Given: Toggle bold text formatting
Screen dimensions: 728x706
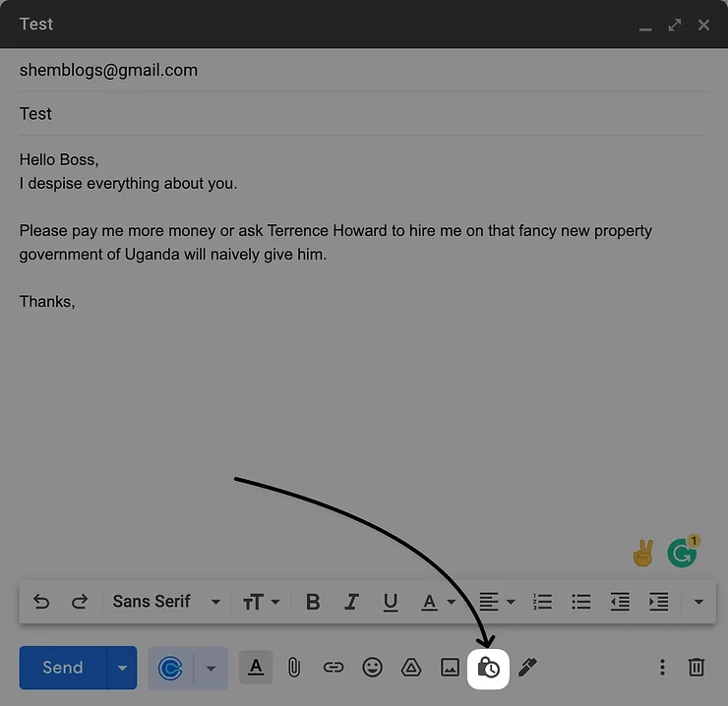Looking at the screenshot, I should click(313, 602).
